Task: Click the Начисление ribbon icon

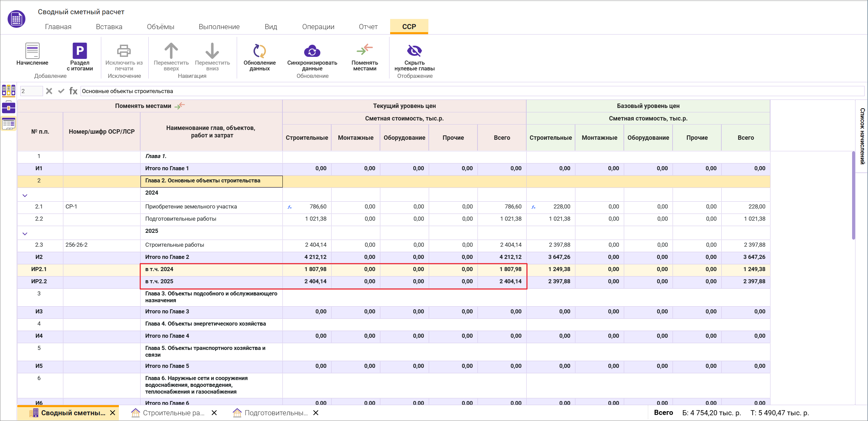Action: [x=33, y=51]
